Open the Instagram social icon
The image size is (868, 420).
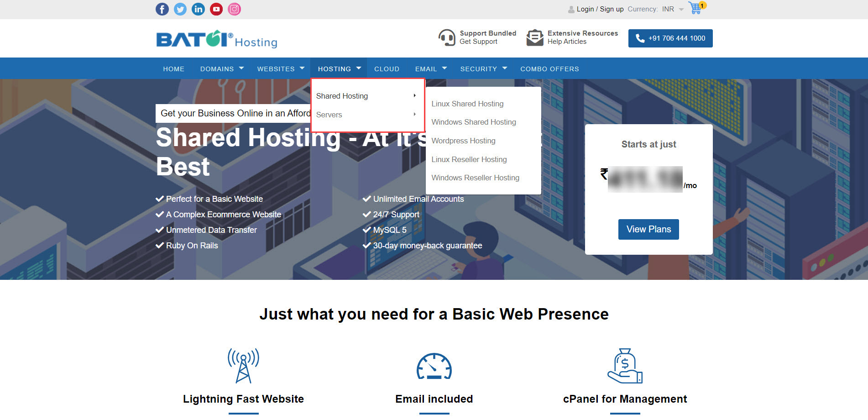(234, 9)
